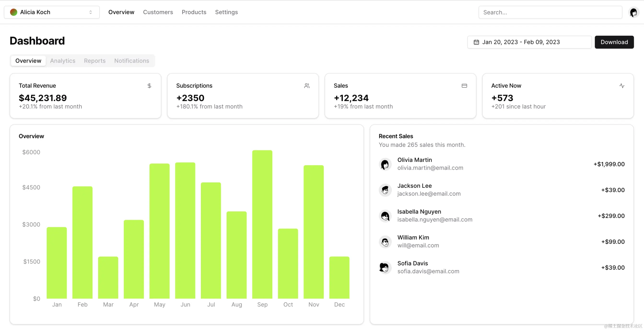Switch to the Analytics tab
This screenshot has height=330, width=644.
[x=63, y=61]
